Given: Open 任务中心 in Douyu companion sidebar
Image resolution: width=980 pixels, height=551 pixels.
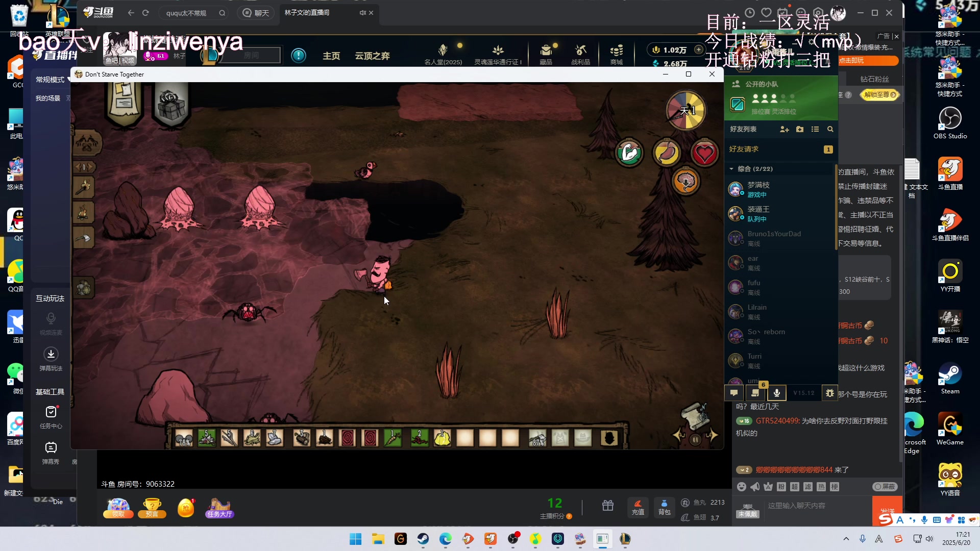Looking at the screenshot, I should [x=51, y=417].
